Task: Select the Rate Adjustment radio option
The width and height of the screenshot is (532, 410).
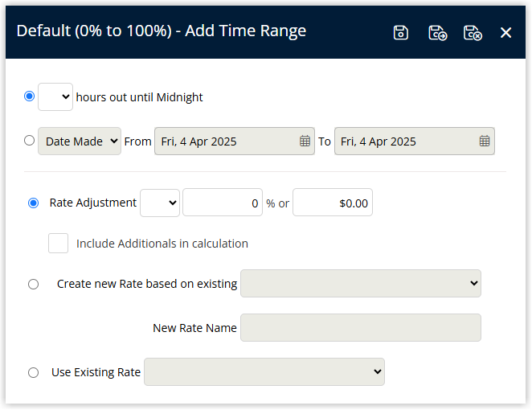Action: 33,203
